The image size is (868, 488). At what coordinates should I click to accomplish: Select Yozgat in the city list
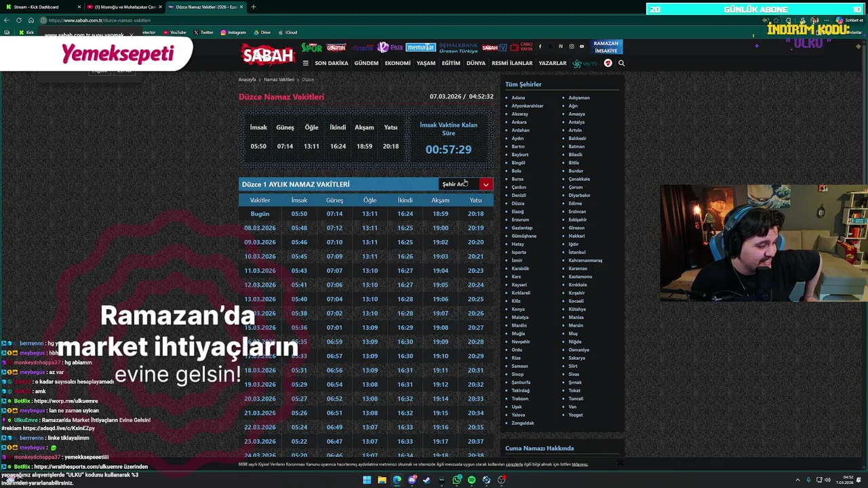tap(576, 415)
